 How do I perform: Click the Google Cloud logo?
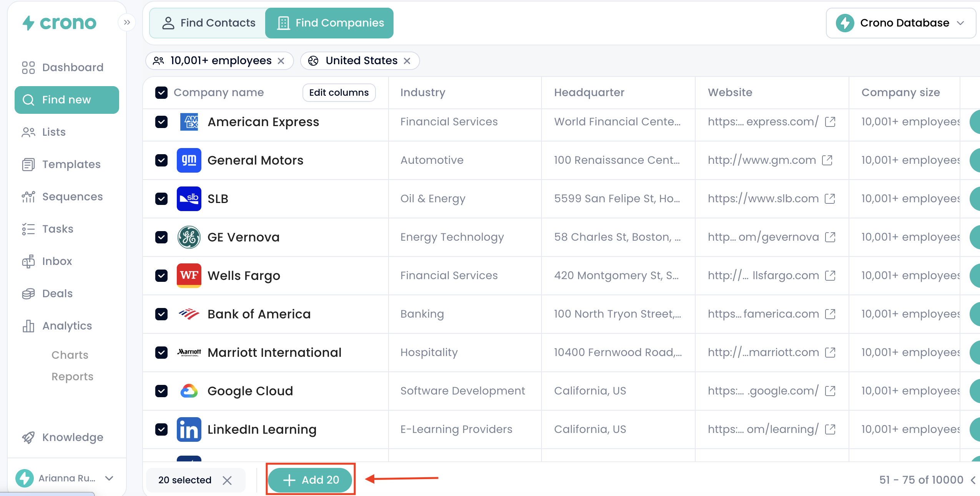(189, 391)
